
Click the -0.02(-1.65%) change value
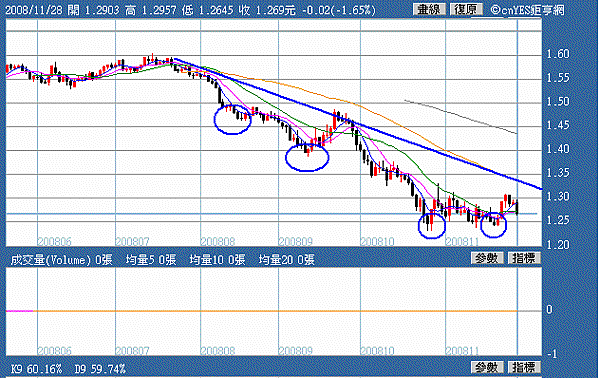tap(339, 10)
